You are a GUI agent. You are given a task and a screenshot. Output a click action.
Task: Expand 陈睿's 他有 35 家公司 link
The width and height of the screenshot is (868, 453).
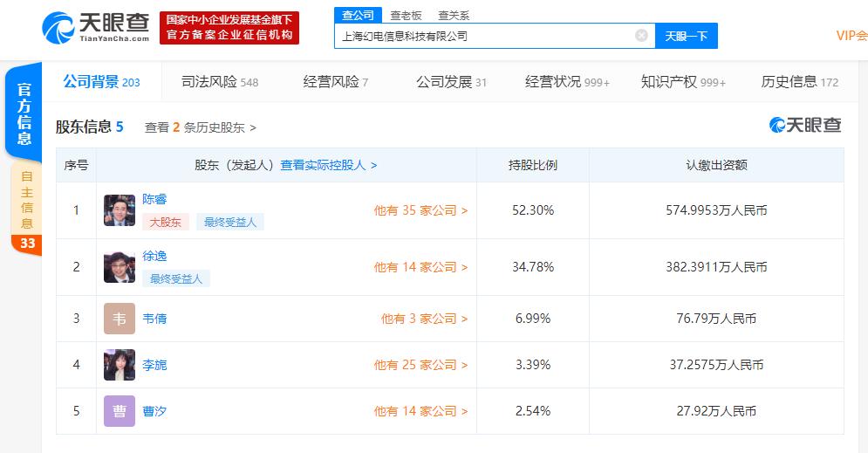[420, 210]
